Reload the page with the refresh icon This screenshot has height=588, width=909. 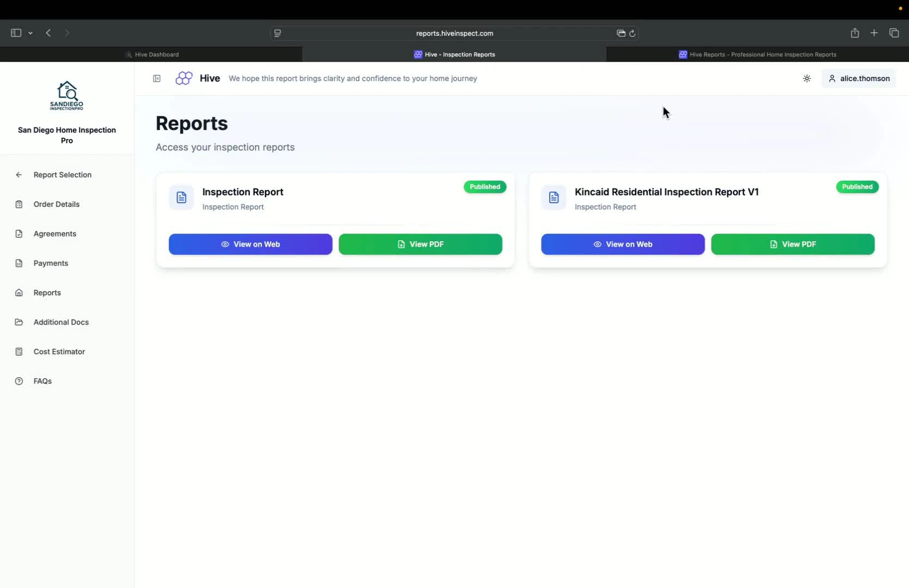tap(632, 33)
